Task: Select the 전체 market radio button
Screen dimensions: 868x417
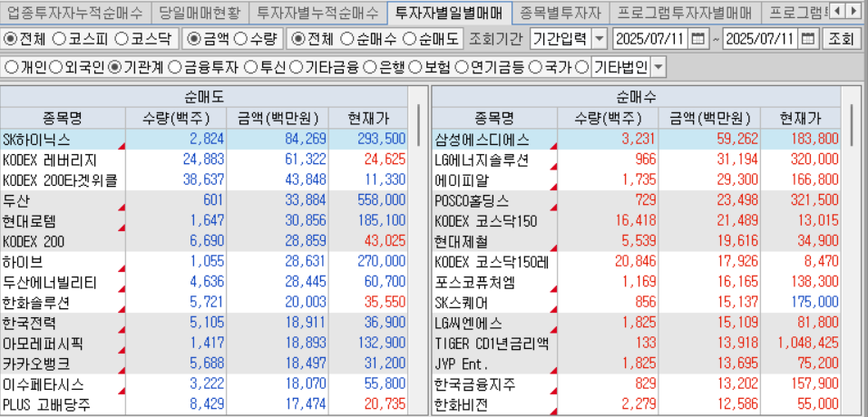Action: point(10,39)
